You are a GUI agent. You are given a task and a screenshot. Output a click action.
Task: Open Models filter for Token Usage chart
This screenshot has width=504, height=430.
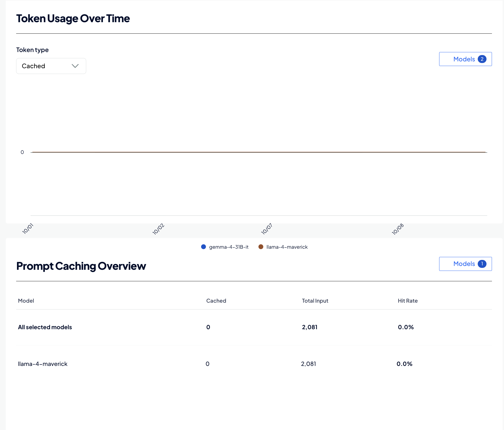465,59
